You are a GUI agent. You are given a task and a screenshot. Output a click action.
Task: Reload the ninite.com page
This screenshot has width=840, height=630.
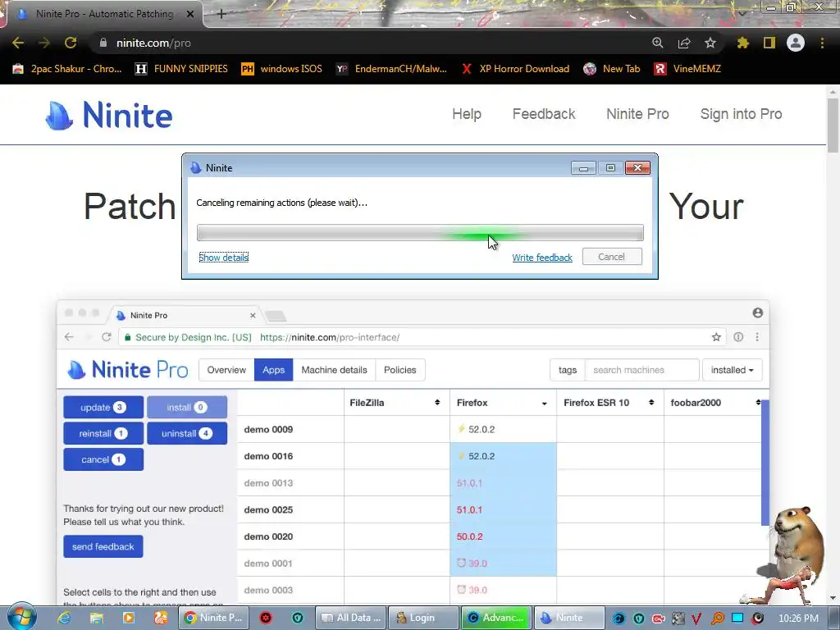[x=71, y=43]
